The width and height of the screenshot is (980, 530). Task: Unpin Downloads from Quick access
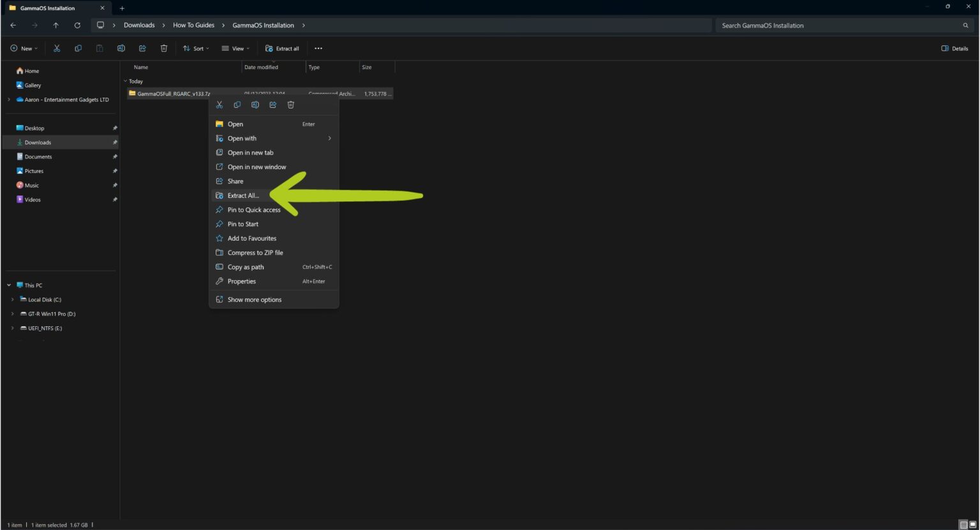click(x=115, y=142)
